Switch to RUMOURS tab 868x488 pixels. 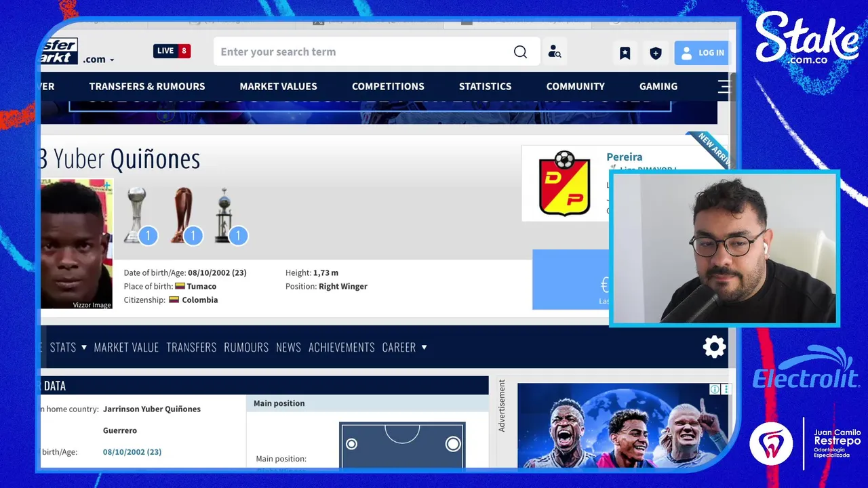pyautogui.click(x=246, y=347)
